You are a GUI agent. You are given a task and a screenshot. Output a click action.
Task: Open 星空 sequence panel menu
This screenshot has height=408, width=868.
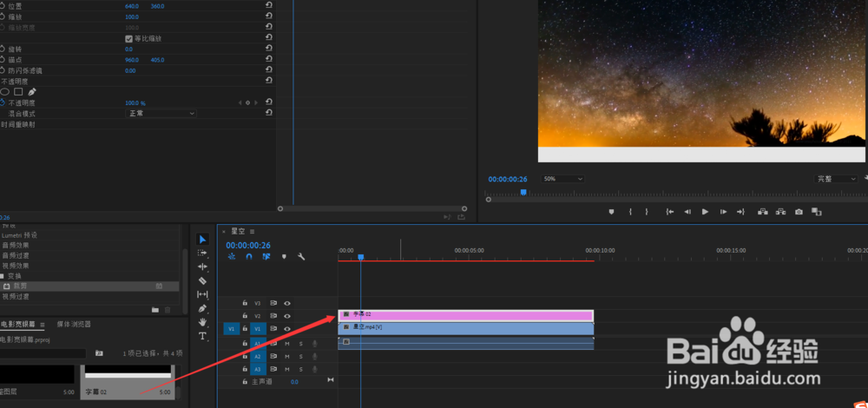click(252, 232)
